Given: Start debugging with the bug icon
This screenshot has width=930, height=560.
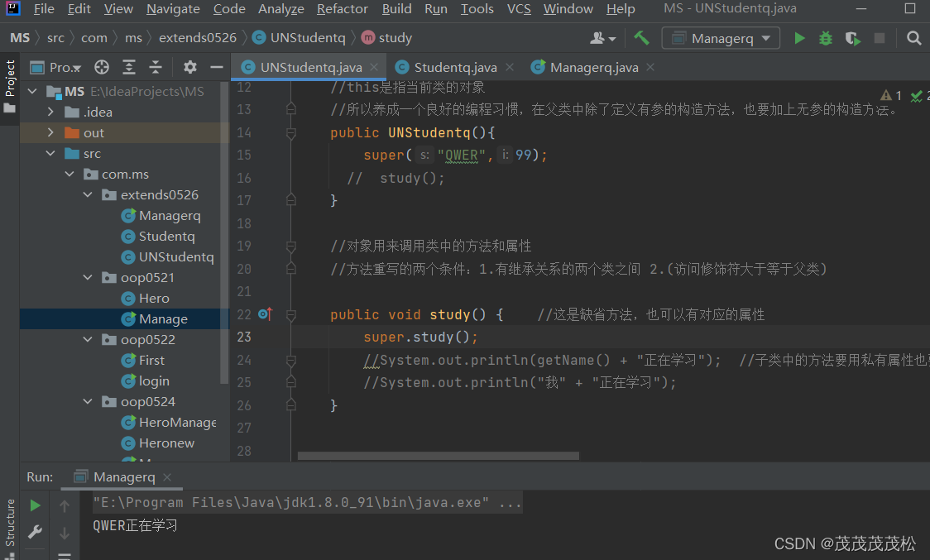Looking at the screenshot, I should (x=826, y=39).
